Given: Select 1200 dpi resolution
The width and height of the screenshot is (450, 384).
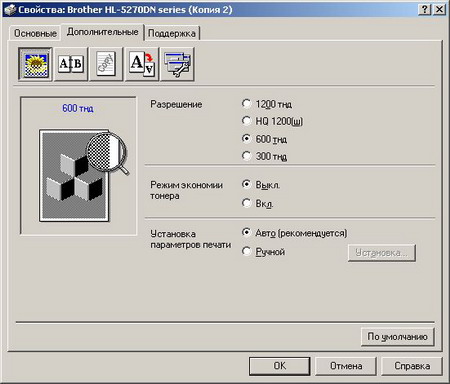Looking at the screenshot, I should tap(267, 104).
